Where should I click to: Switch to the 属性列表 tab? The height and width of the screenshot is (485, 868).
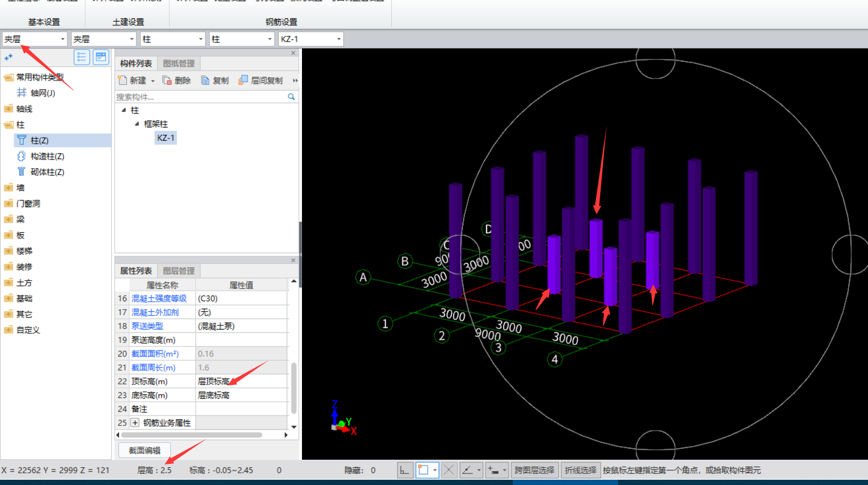tap(136, 271)
